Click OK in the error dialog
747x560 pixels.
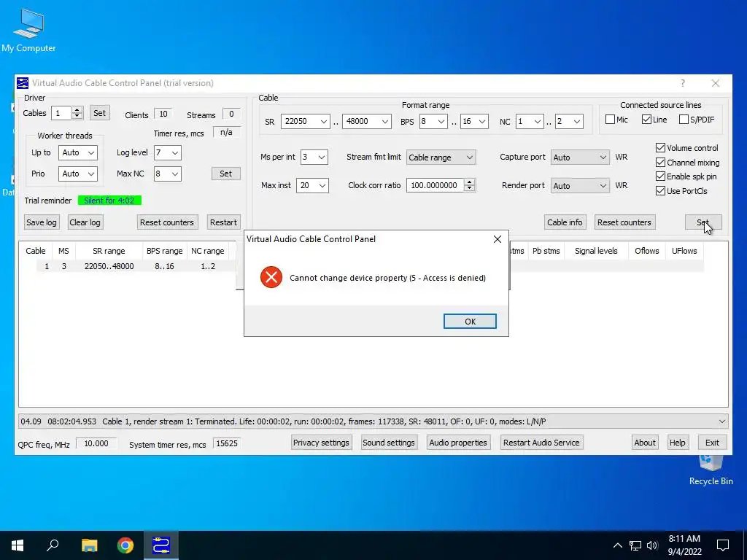tap(470, 322)
